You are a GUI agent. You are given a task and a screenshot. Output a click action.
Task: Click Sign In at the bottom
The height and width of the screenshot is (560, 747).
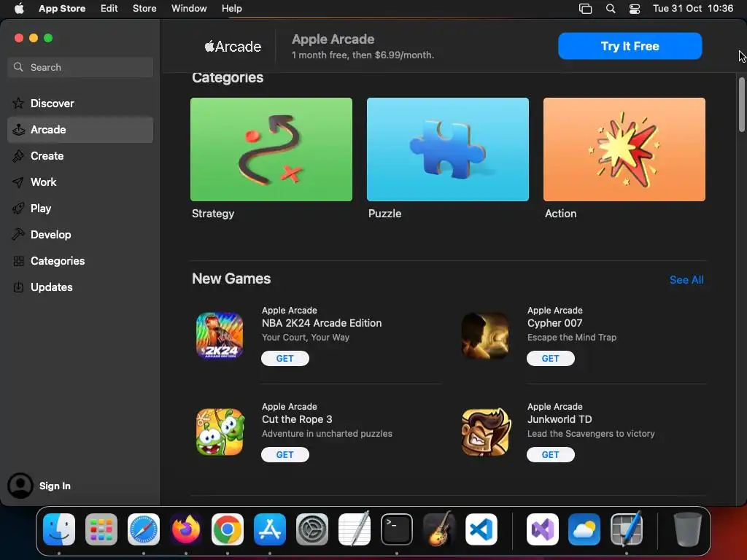pos(55,486)
